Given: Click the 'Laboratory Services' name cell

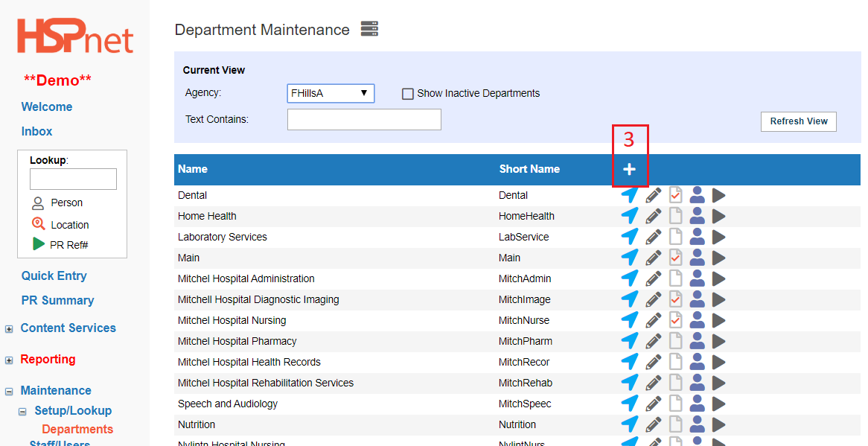Looking at the screenshot, I should coord(223,237).
